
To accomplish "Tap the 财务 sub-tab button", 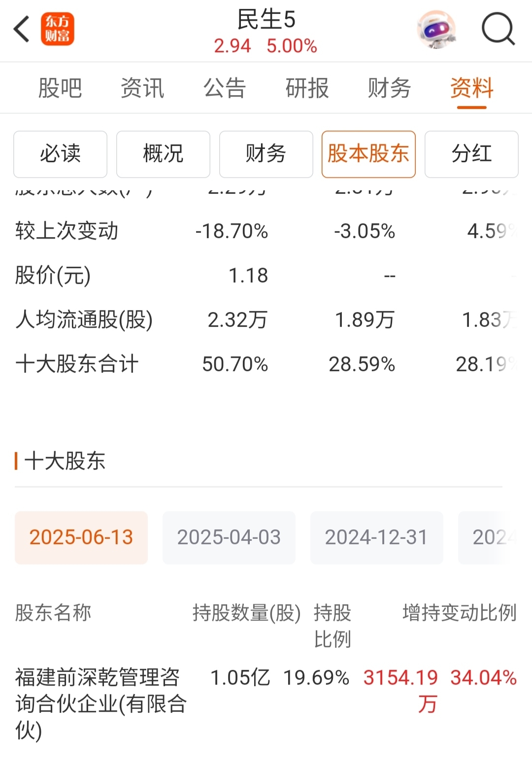I will tap(266, 154).
